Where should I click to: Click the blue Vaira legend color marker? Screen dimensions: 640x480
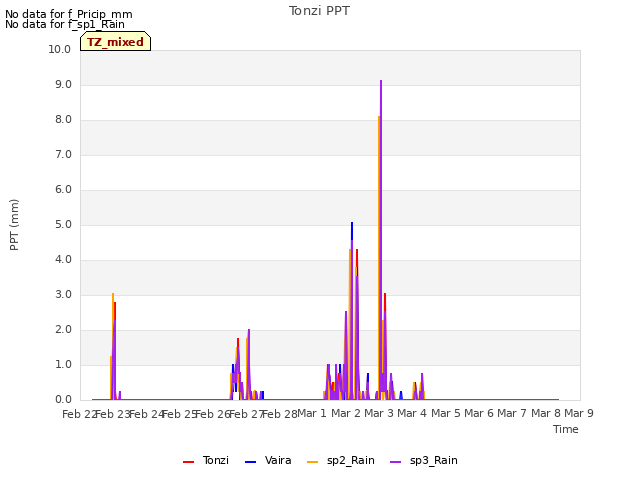click(251, 462)
